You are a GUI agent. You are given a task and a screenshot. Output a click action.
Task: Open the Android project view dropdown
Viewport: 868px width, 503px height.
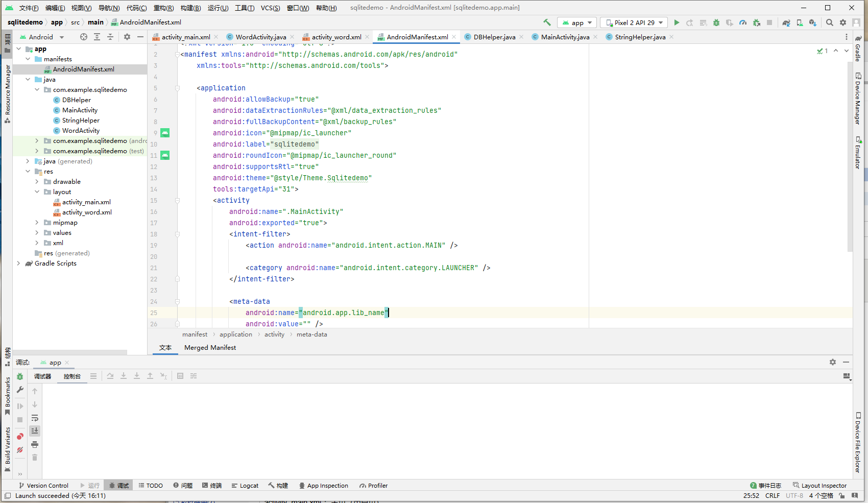(x=42, y=37)
